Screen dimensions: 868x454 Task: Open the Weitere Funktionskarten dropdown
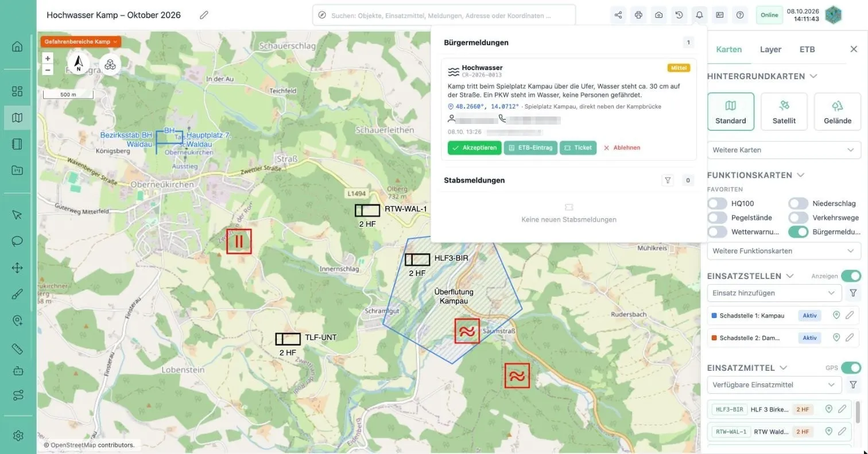pos(784,251)
